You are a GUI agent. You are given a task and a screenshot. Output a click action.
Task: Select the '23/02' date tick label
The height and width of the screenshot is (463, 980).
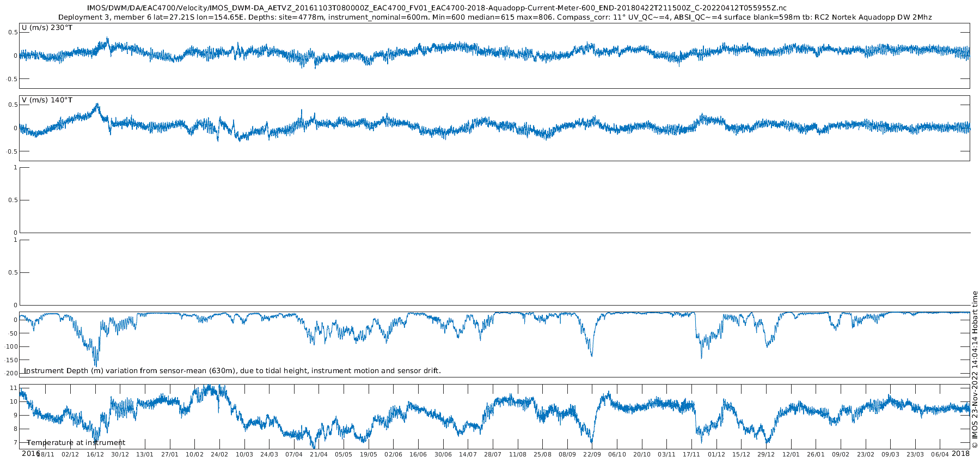(866, 454)
